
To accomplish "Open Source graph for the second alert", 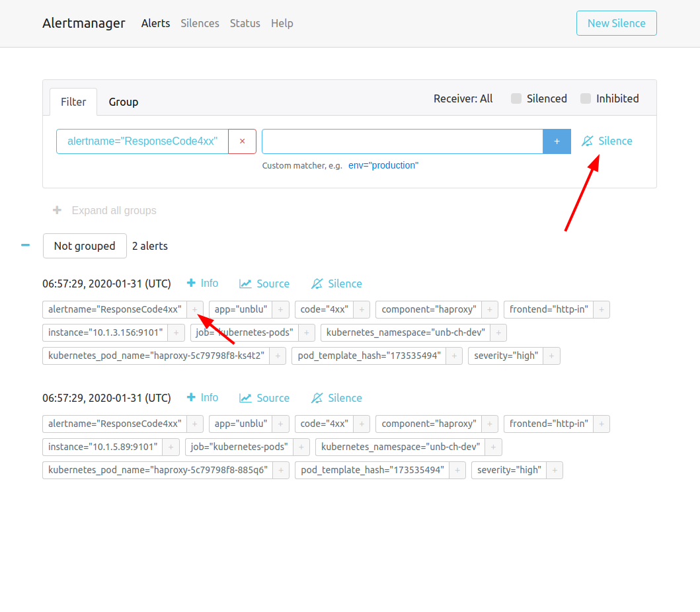I will (x=264, y=398).
